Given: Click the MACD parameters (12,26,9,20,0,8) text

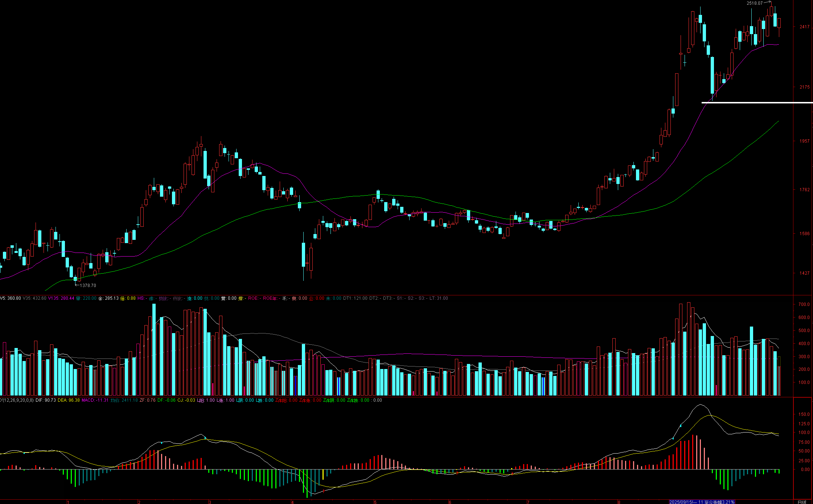Looking at the screenshot, I should 17,400.
